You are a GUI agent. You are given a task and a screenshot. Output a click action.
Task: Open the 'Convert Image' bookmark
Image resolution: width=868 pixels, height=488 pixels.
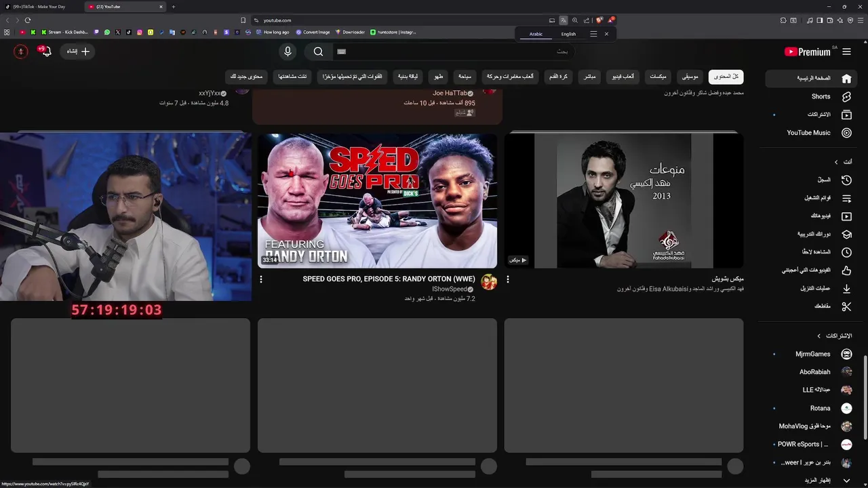click(313, 32)
